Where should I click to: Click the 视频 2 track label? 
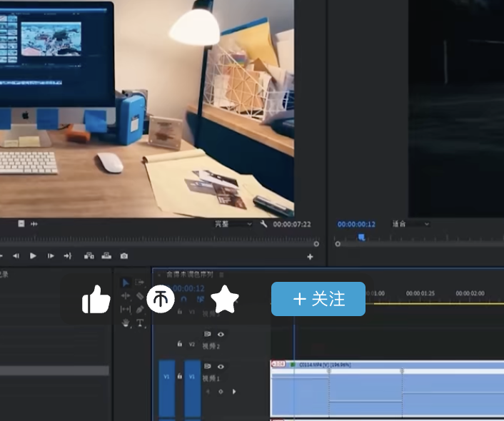pos(211,346)
